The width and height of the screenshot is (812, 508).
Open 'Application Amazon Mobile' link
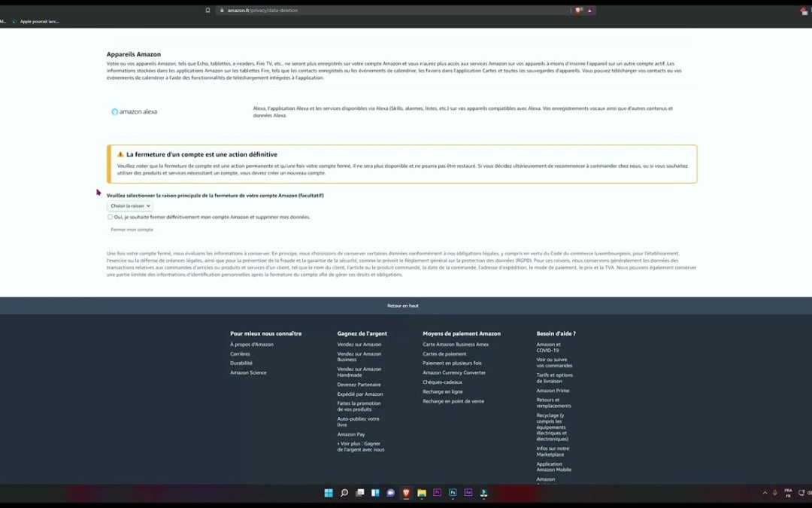pos(553,467)
